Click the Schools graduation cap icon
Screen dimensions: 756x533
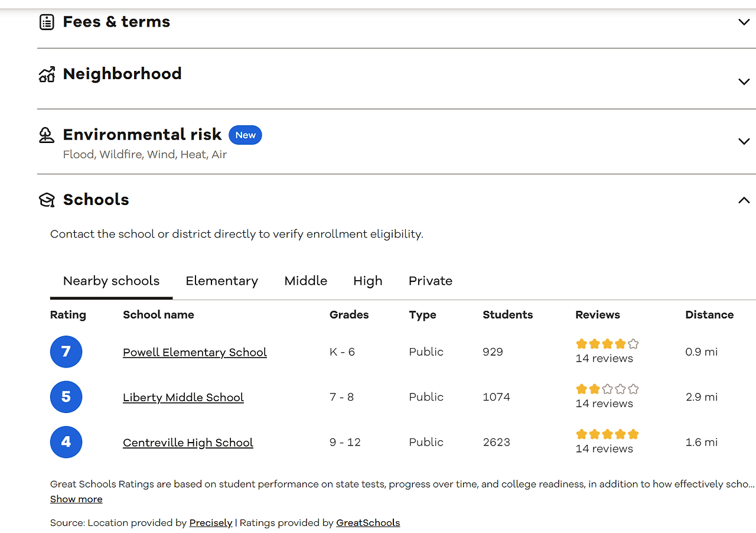point(47,200)
